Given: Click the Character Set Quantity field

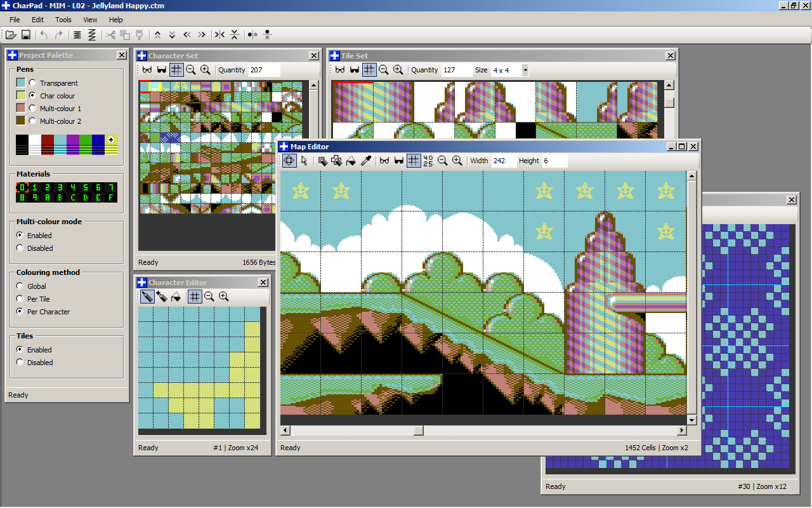Looking at the screenshot, I should 264,70.
